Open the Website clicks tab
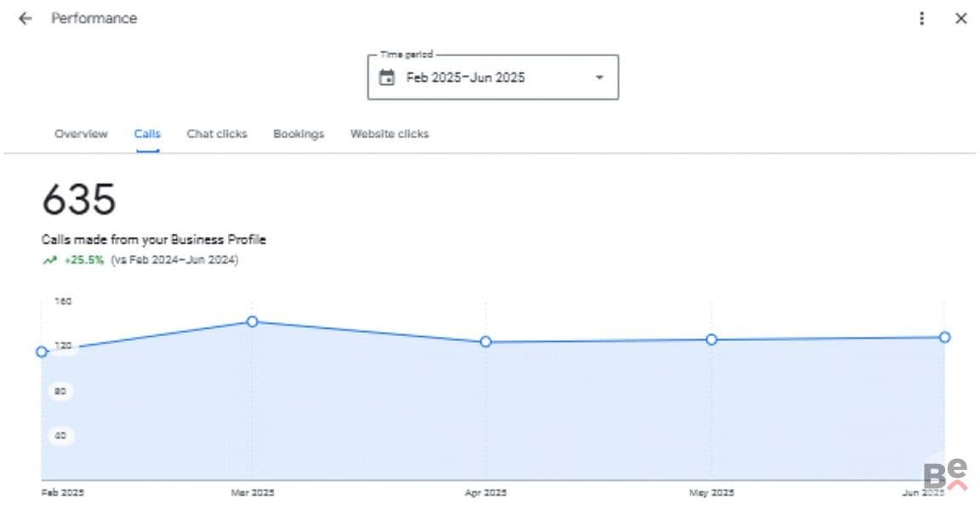The height and width of the screenshot is (510, 980). pyautogui.click(x=390, y=133)
